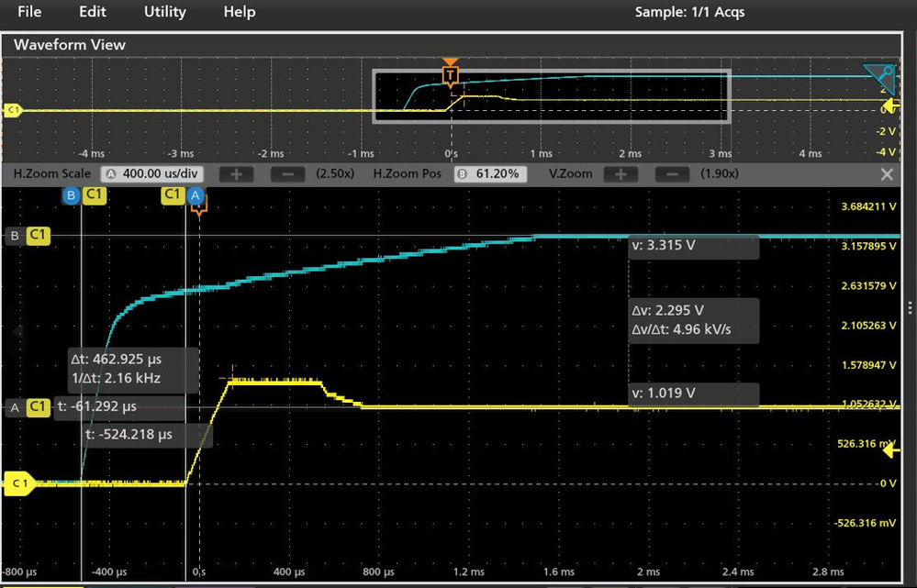The image size is (917, 588).
Task: Increase vertical zoom with plus button
Action: (x=621, y=174)
